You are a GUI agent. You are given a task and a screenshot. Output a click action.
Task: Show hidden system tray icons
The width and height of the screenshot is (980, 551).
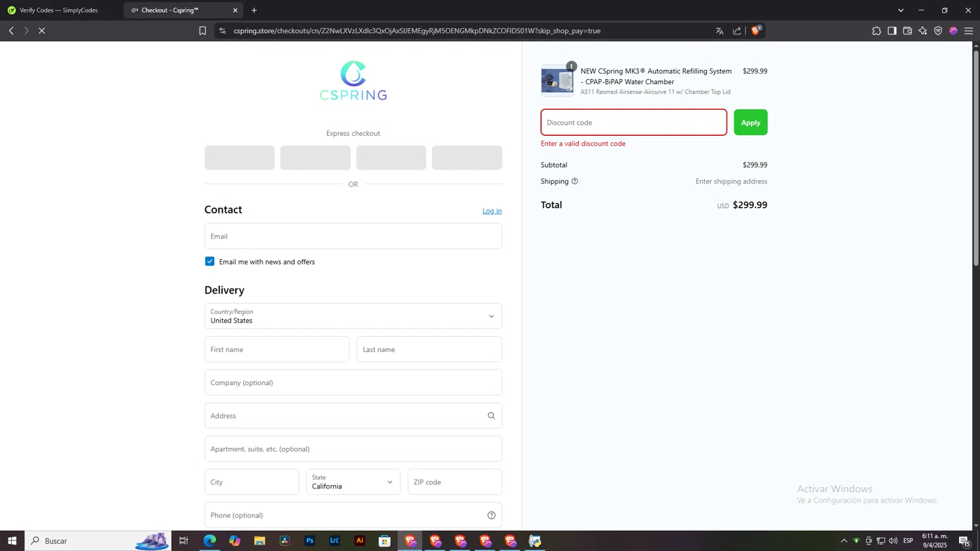pos(843,541)
